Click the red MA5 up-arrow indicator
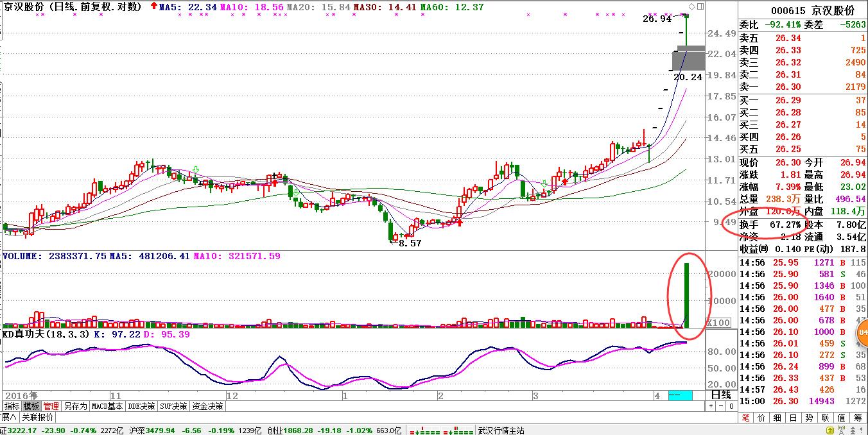 click(152, 6)
